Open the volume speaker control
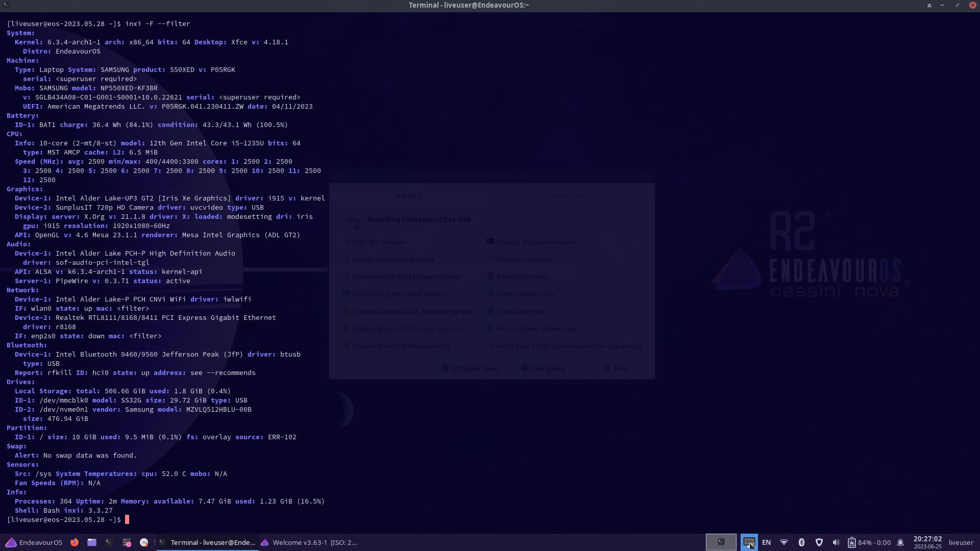The height and width of the screenshot is (551, 980). (836, 542)
